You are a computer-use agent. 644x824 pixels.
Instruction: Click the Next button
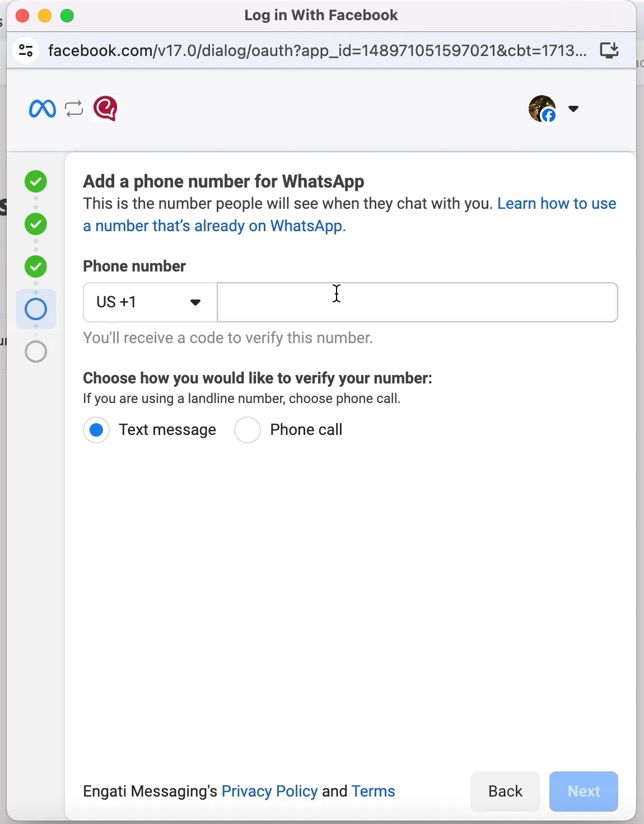584,791
